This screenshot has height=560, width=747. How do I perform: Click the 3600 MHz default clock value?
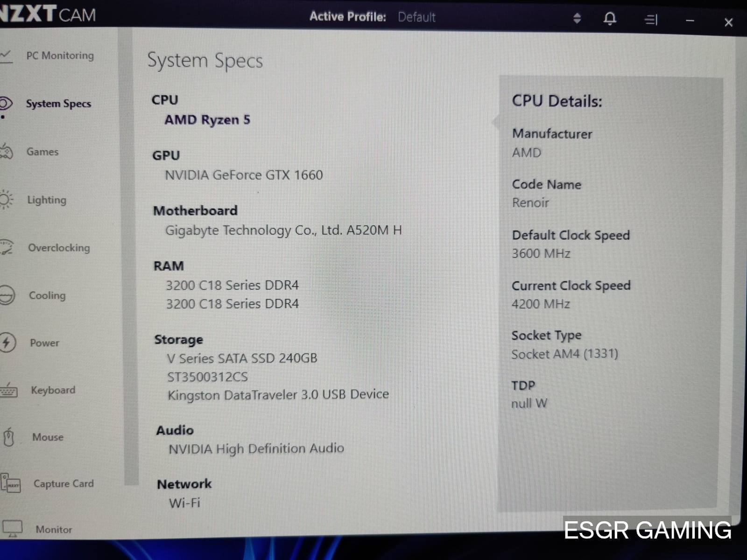pyautogui.click(x=541, y=253)
